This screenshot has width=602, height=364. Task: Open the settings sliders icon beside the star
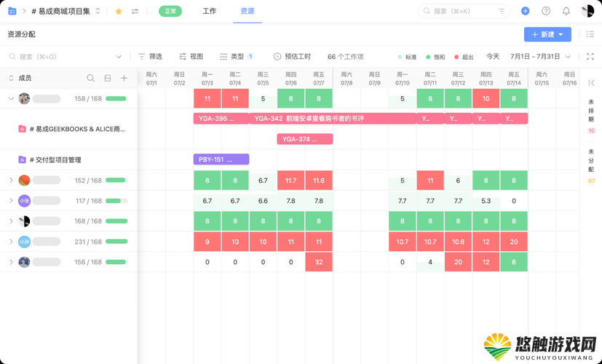coord(135,12)
